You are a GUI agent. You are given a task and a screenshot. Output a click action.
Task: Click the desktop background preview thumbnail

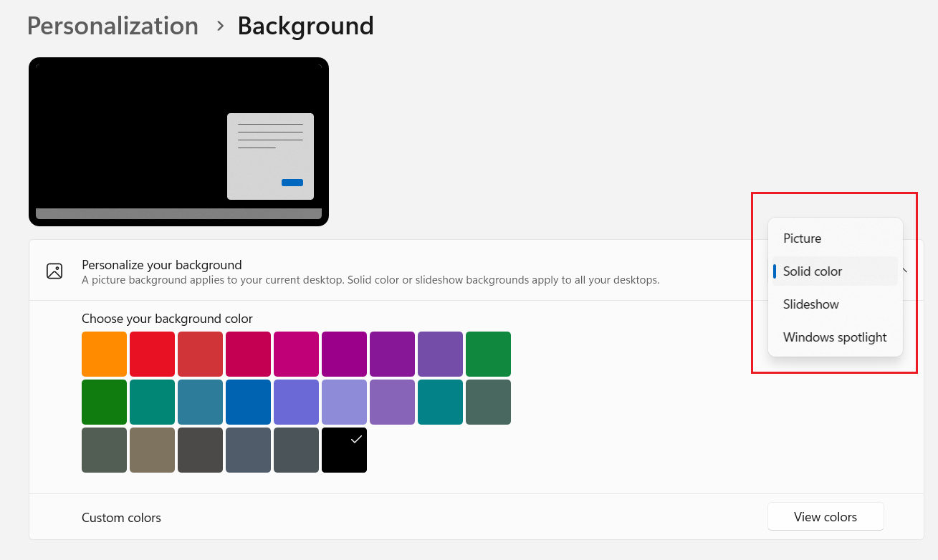coord(178,142)
